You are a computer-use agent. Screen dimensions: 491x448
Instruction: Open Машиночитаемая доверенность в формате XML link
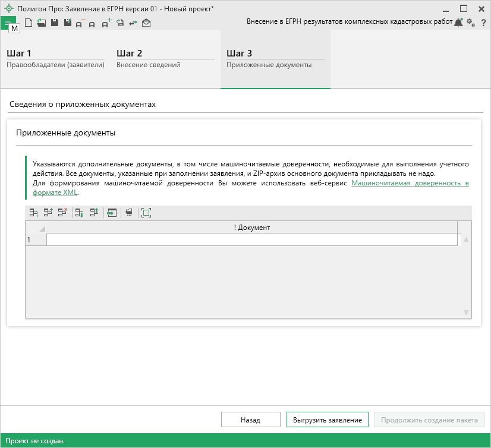coord(410,184)
